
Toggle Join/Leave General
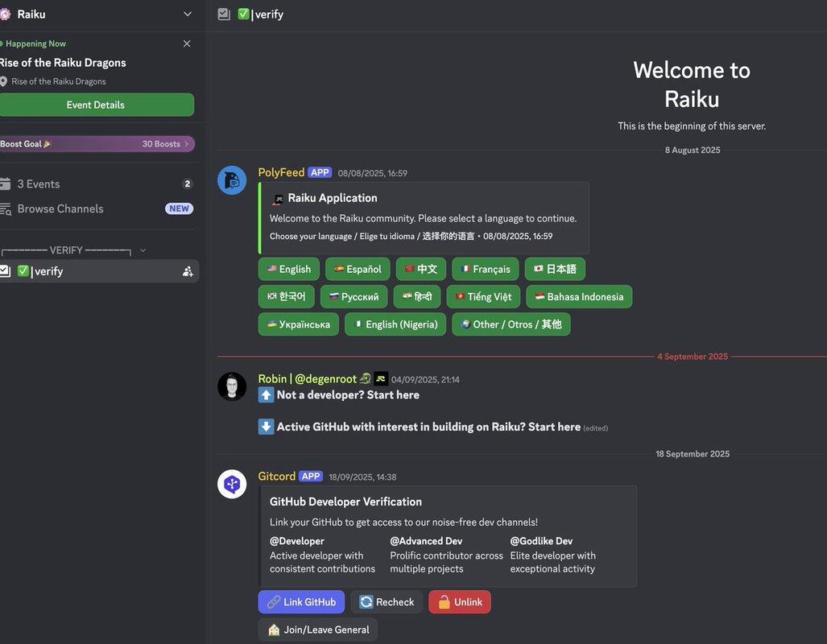point(318,630)
